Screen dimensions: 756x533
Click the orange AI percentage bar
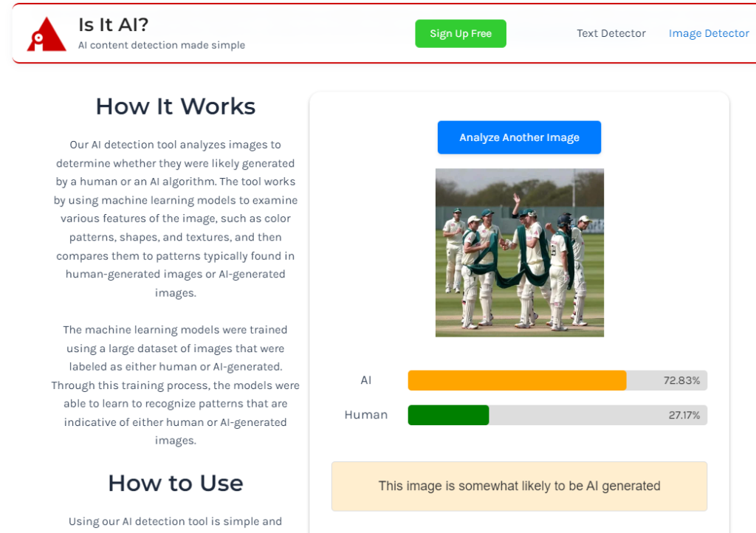[x=517, y=380]
